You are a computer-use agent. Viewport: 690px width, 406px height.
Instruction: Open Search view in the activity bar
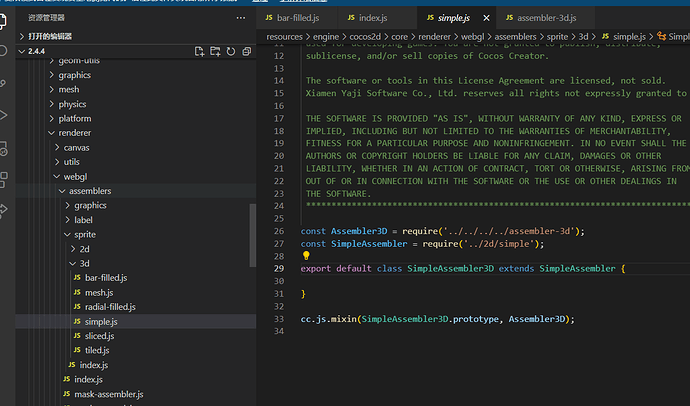(5, 50)
